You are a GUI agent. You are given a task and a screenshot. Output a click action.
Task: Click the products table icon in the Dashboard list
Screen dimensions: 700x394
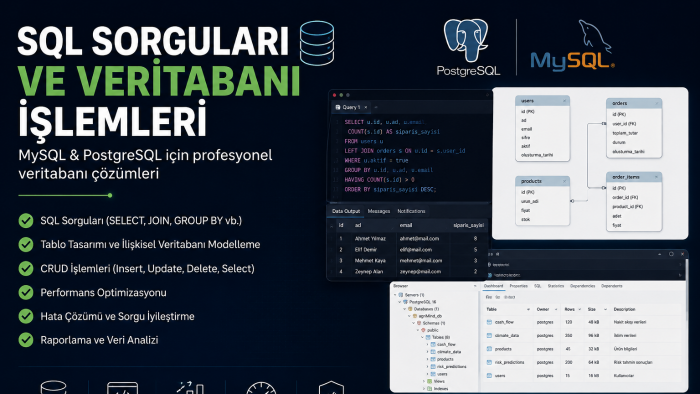click(489, 349)
